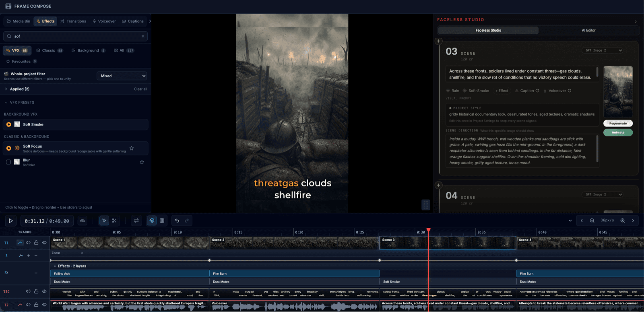
Task: Clear the effects search text
Action: coord(143,36)
